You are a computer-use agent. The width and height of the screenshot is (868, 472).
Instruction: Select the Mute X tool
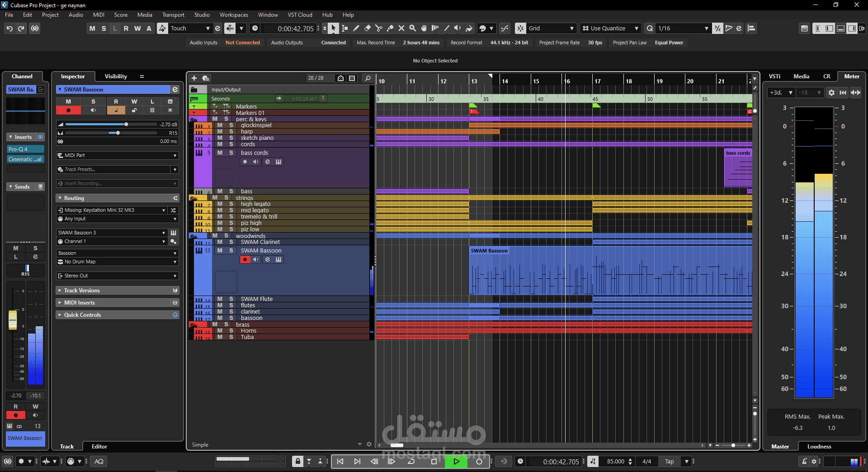pyautogui.click(x=401, y=29)
